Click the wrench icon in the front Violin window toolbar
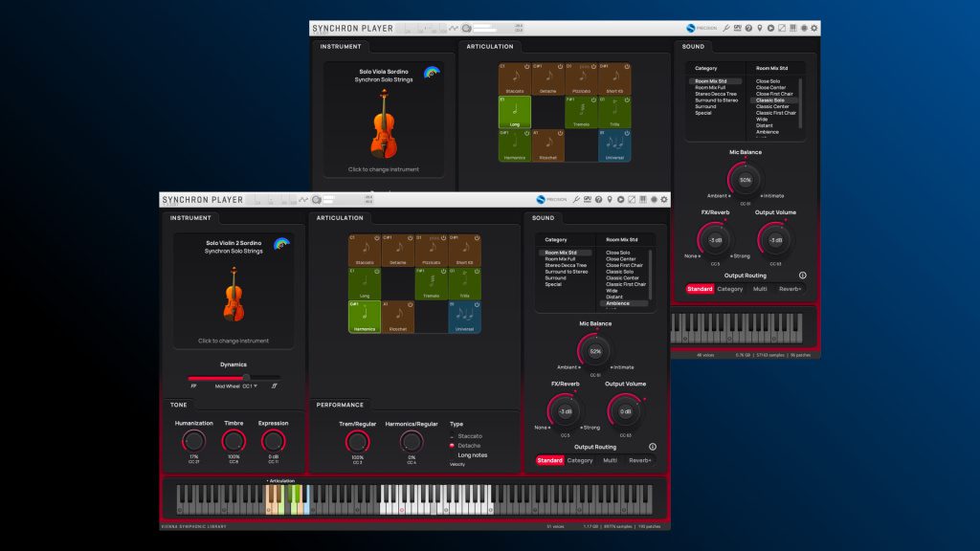 [576, 199]
